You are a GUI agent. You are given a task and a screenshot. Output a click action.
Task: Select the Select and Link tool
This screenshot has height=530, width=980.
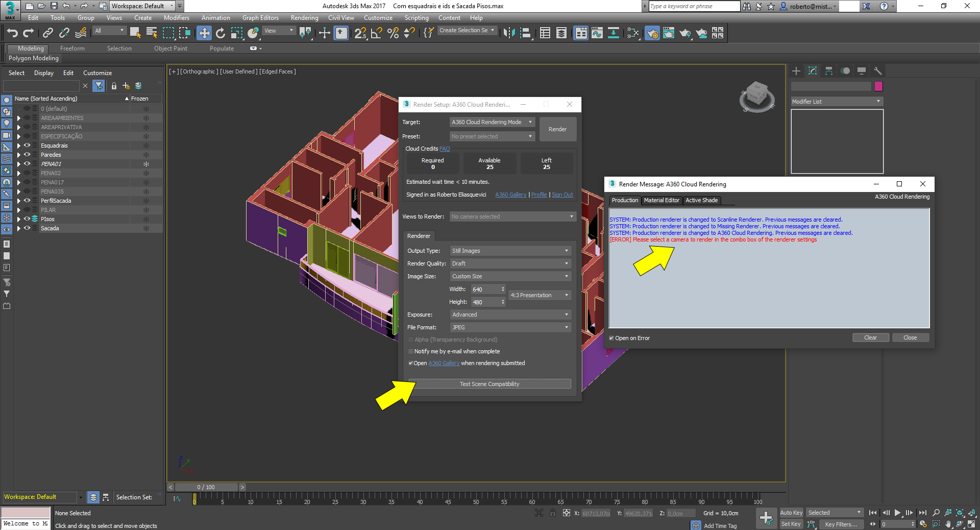coord(47,33)
